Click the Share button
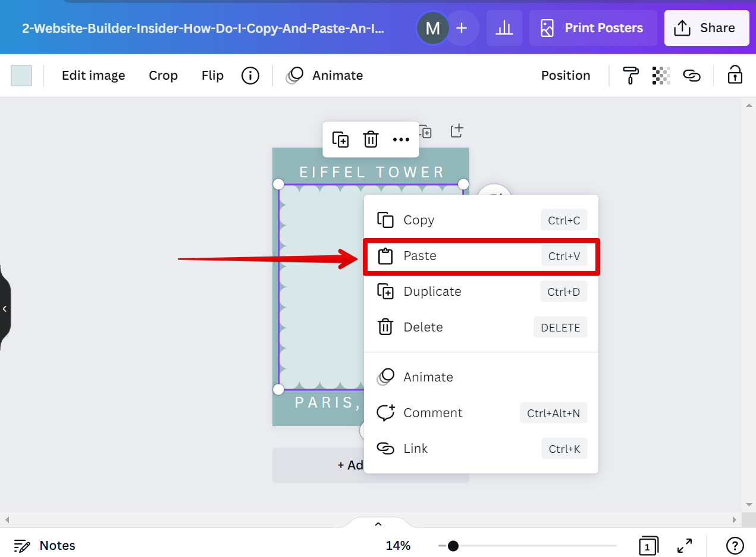Screen dimensions: 756x557 point(707,28)
